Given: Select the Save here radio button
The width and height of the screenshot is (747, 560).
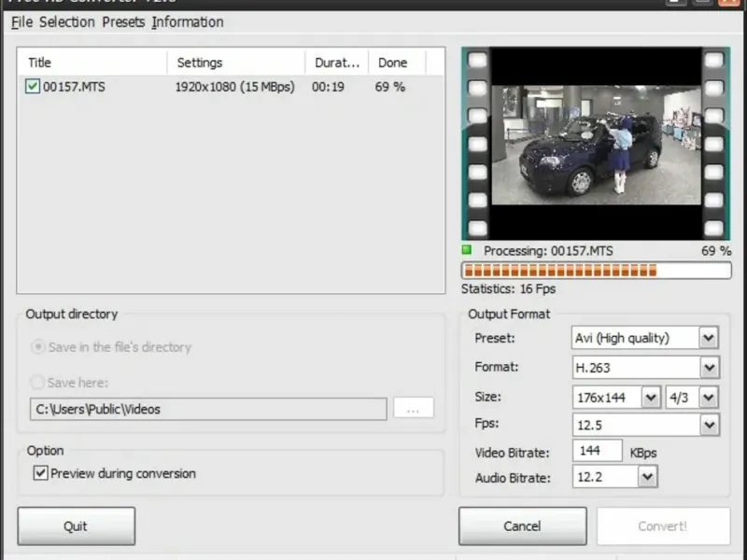Looking at the screenshot, I should [37, 382].
